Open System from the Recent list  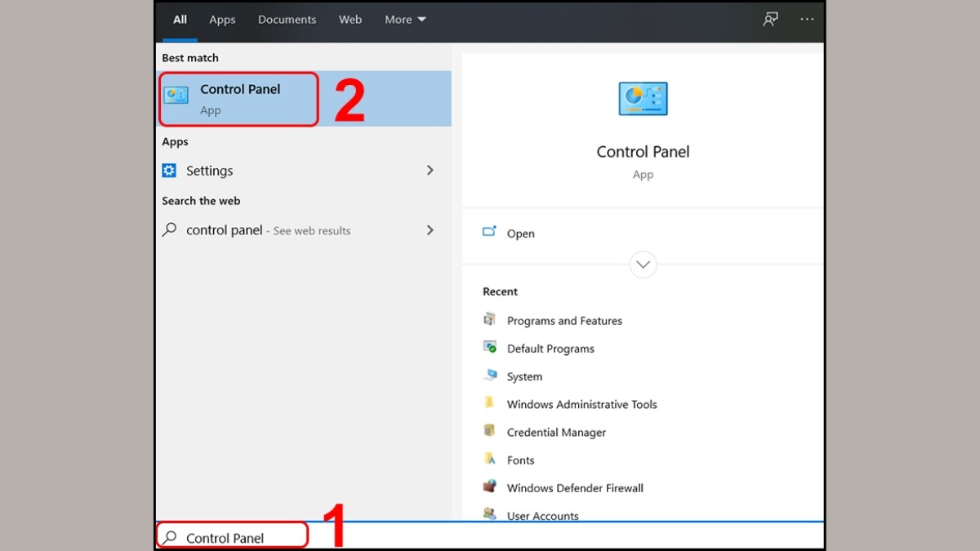pyautogui.click(x=524, y=377)
